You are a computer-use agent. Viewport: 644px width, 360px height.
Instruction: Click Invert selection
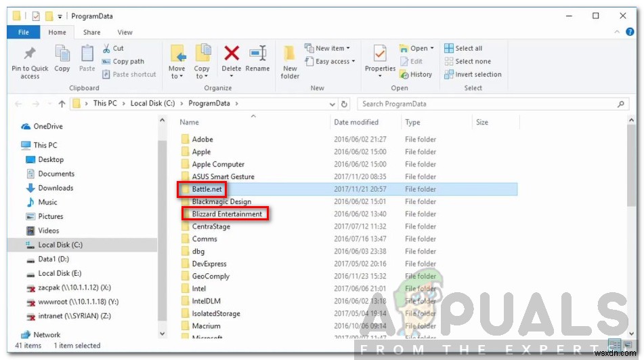coord(473,75)
